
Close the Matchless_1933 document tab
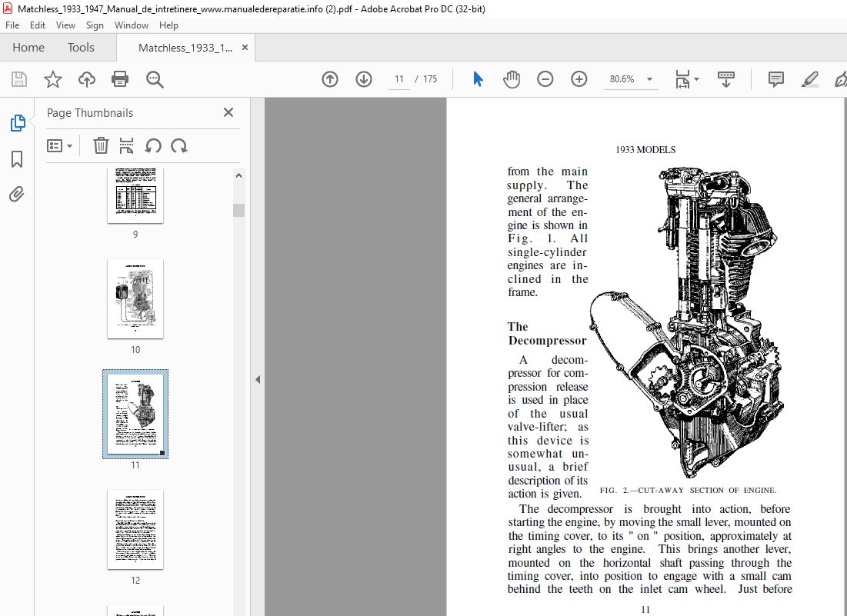click(245, 48)
